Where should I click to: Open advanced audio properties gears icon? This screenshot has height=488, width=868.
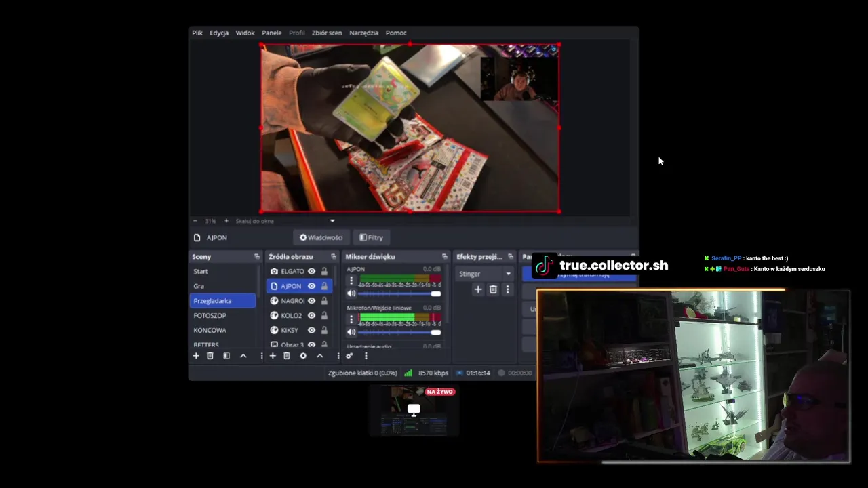(349, 356)
